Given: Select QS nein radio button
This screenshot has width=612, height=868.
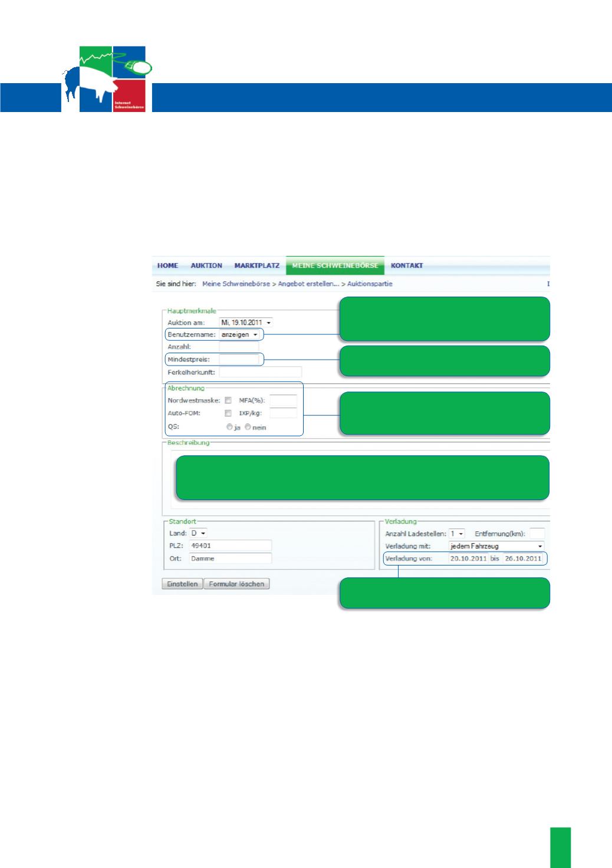Looking at the screenshot, I should coord(248,427).
